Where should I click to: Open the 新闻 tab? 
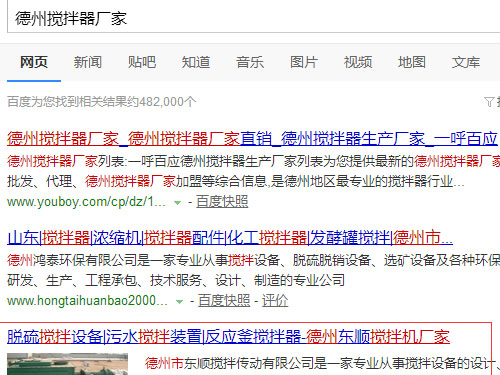pos(88,62)
